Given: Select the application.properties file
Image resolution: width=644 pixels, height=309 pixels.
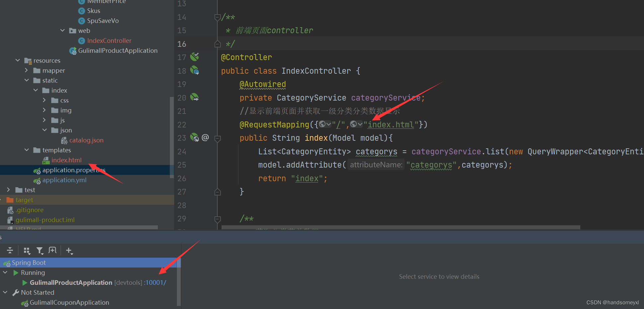Looking at the screenshot, I should pyautogui.click(x=74, y=170).
